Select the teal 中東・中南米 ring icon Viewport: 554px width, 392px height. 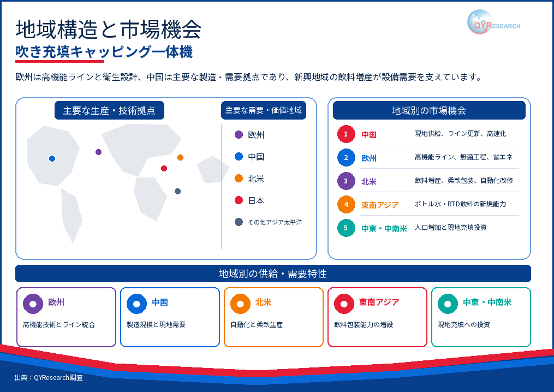point(448,304)
